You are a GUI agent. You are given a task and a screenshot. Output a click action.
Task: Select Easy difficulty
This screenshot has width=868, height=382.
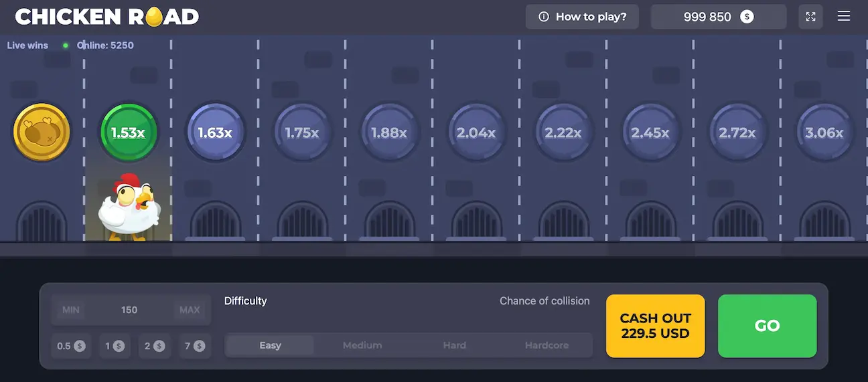tap(270, 345)
